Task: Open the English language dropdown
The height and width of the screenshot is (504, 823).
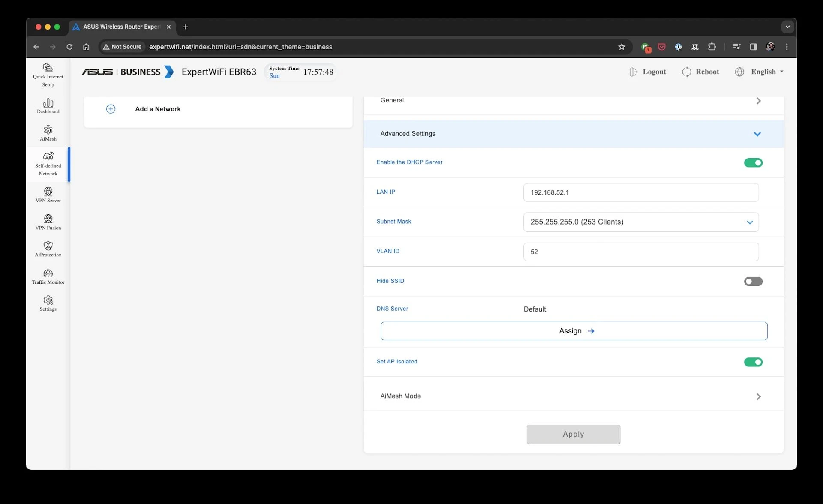Action: click(x=759, y=72)
